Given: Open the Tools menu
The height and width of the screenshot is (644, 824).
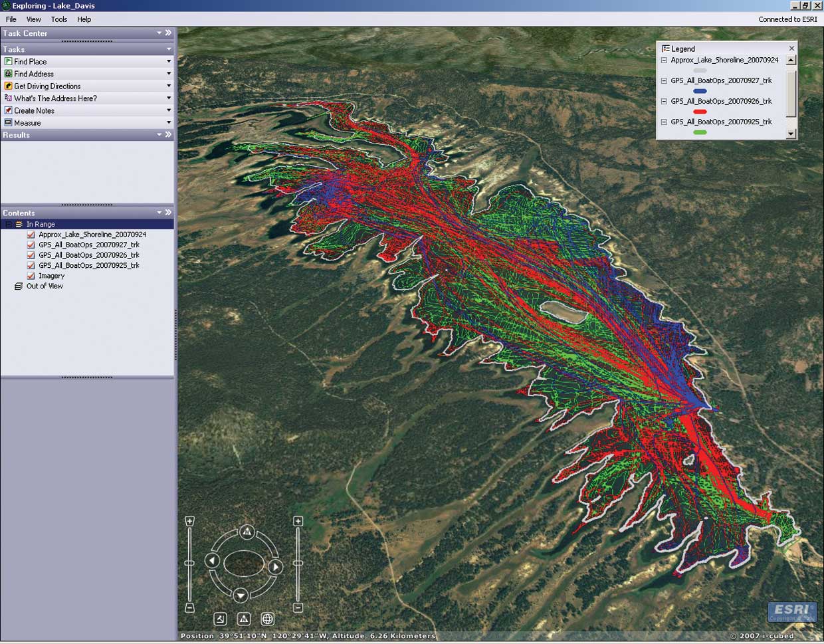Looking at the screenshot, I should click(59, 19).
